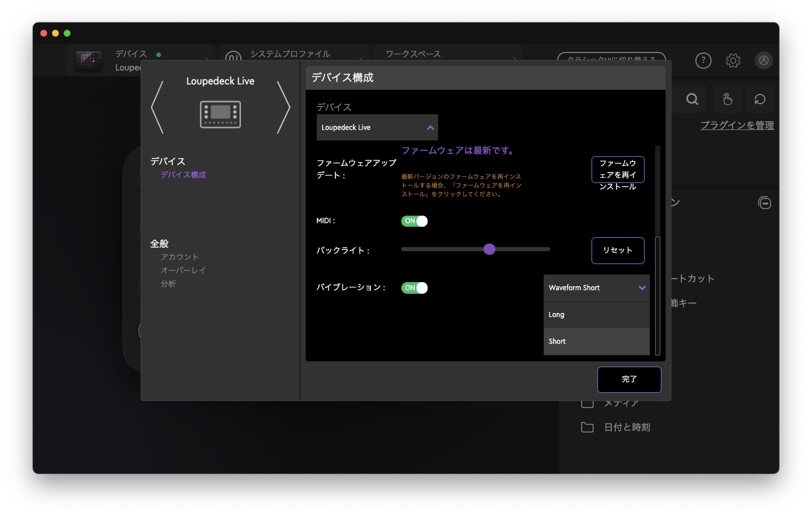Click the search magnifier icon
812x517 pixels.
(x=692, y=99)
